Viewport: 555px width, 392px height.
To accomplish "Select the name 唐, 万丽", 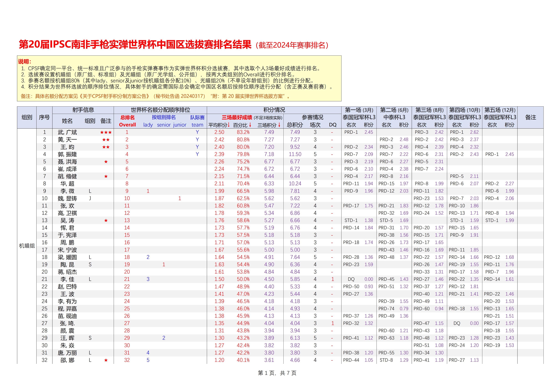I will tap(67, 353).
